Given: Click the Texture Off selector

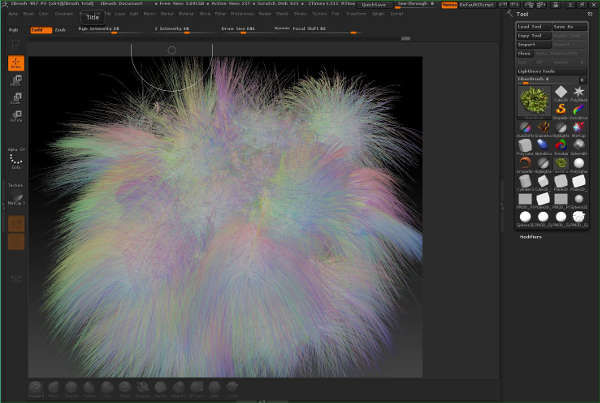Looking at the screenshot, I should (16, 185).
